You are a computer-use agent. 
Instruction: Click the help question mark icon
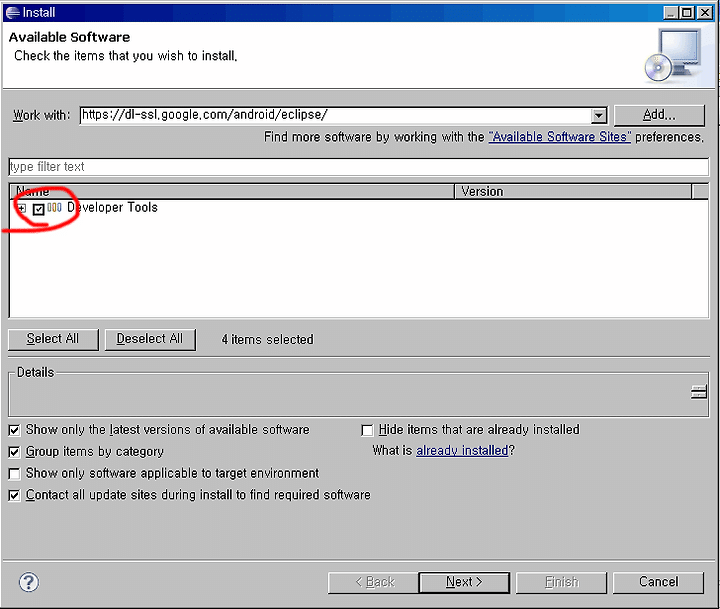coord(29,582)
